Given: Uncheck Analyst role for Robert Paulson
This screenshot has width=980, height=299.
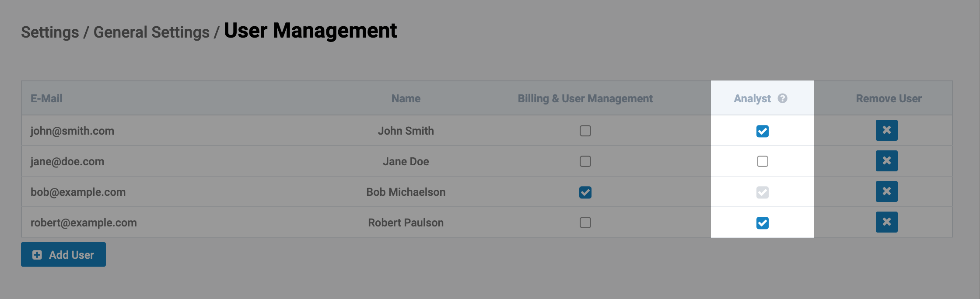Looking at the screenshot, I should pyautogui.click(x=762, y=223).
